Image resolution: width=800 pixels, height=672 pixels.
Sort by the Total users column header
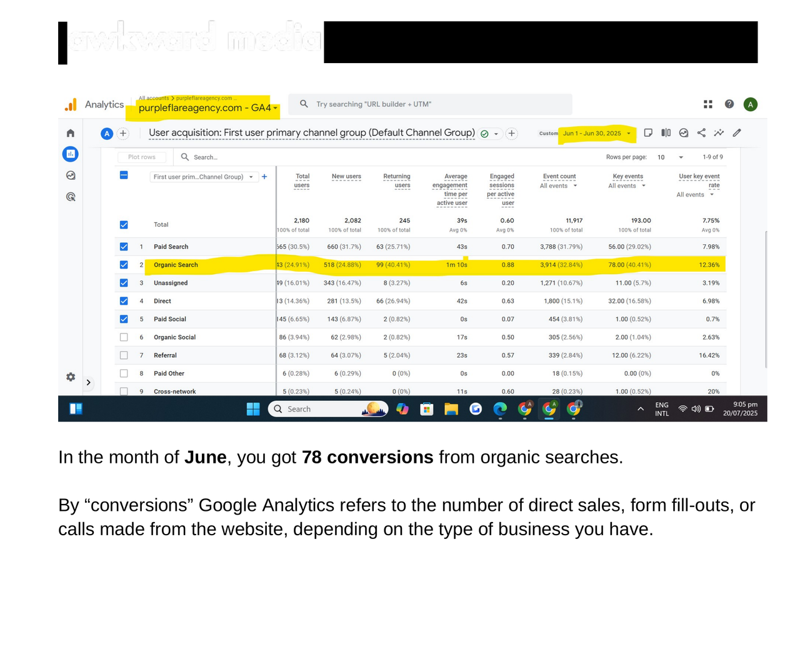point(302,180)
